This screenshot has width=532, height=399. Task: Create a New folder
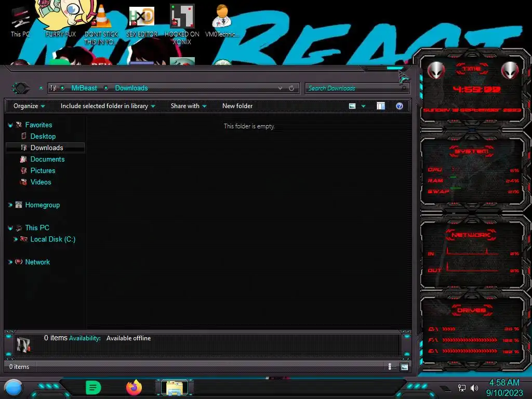(237, 106)
